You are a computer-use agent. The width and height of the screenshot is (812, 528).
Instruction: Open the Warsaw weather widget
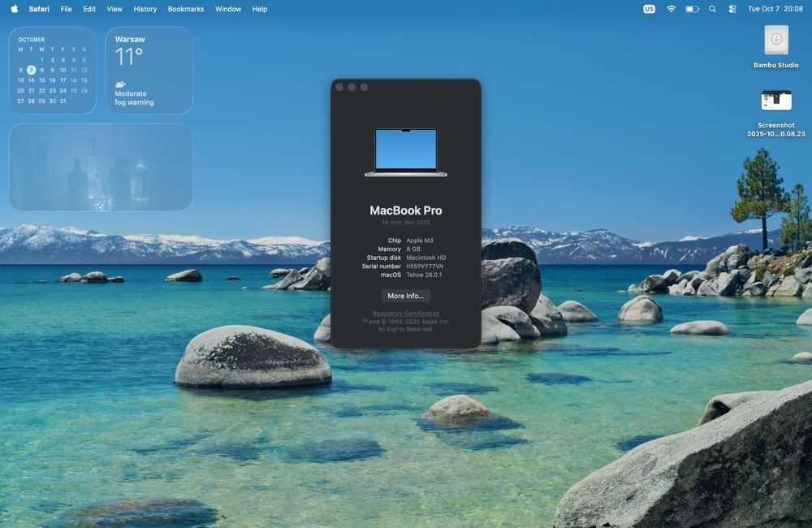point(149,71)
